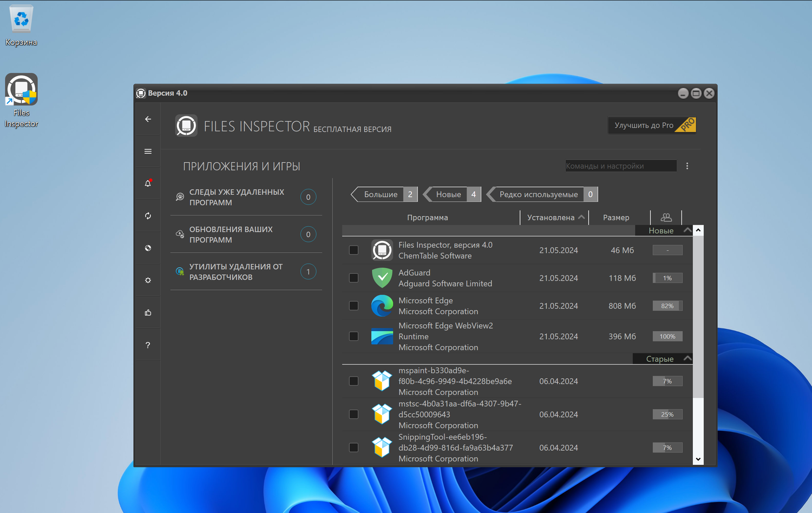
Task: Click the cloud updates icon
Action: coord(180,234)
